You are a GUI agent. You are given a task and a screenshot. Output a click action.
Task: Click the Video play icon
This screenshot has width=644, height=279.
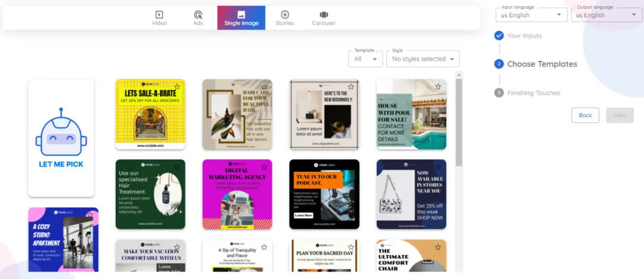point(159,15)
